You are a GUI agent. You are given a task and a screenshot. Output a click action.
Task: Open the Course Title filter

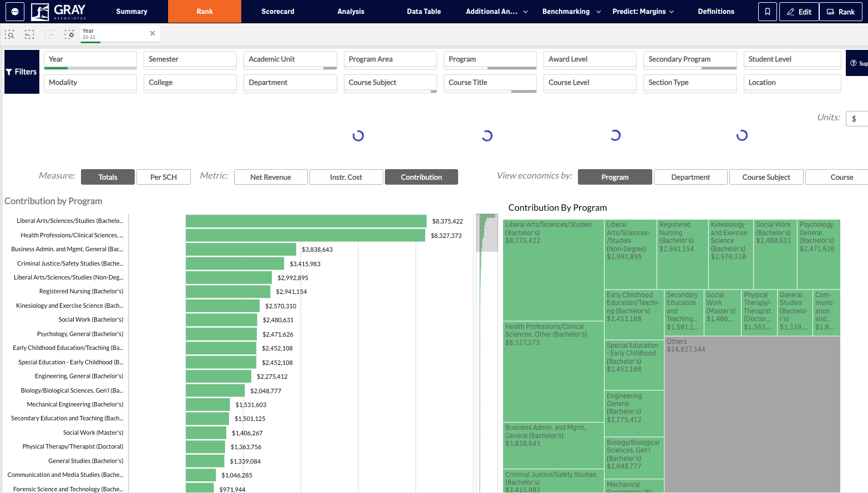point(490,83)
